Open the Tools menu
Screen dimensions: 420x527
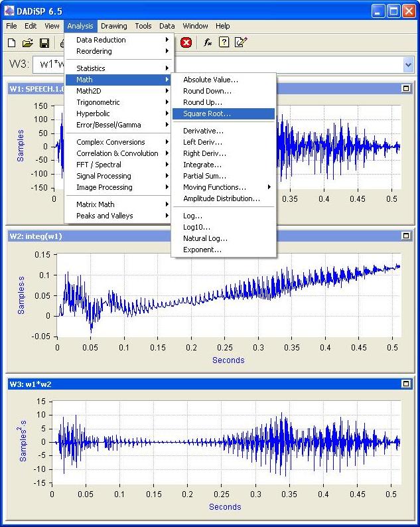point(143,26)
